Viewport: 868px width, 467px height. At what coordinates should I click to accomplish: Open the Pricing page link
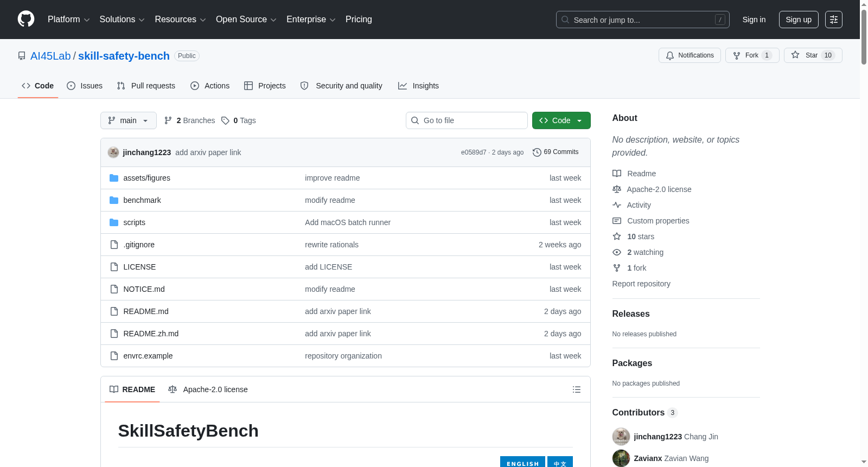point(359,20)
